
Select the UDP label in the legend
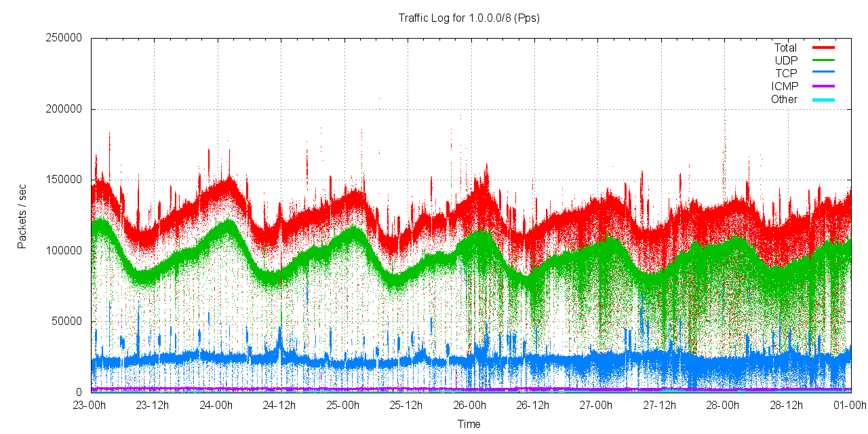(x=786, y=60)
